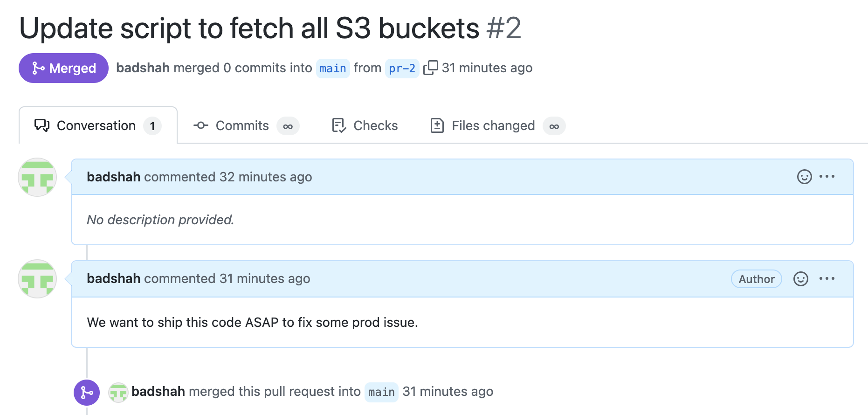This screenshot has height=415, width=868.
Task: Click badshah avatar beside second comment
Action: [37, 279]
